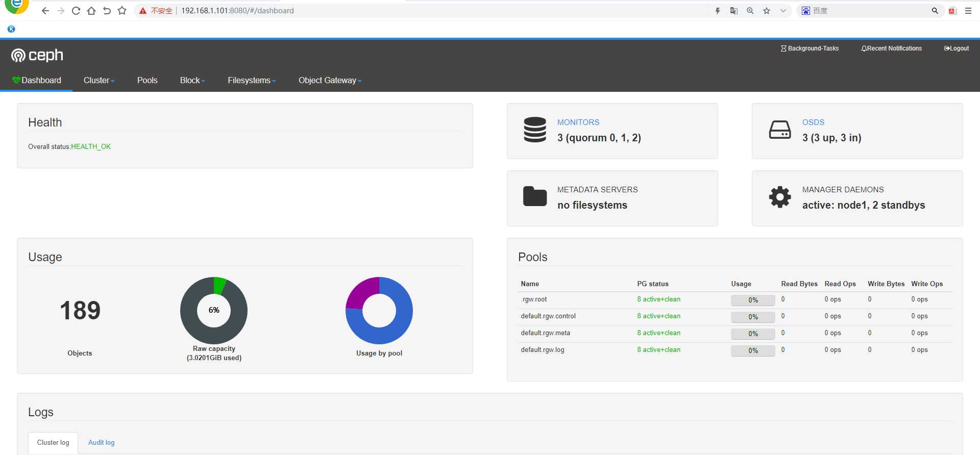The width and height of the screenshot is (980, 455).
Task: Click the Name column header in Pools
Action: (x=530, y=284)
